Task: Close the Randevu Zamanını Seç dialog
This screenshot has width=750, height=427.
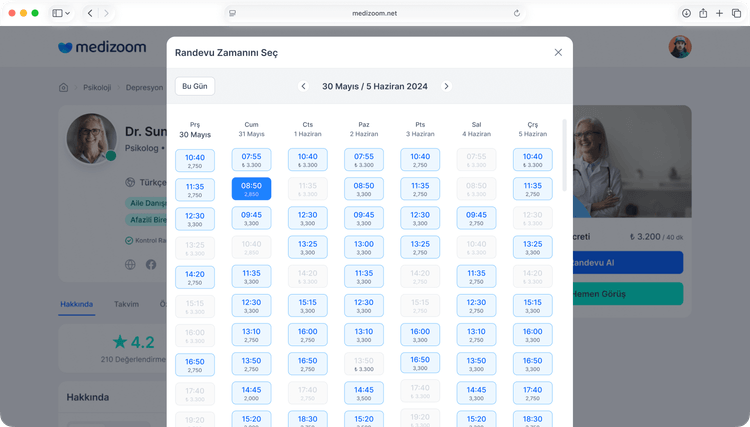Action: coord(558,52)
